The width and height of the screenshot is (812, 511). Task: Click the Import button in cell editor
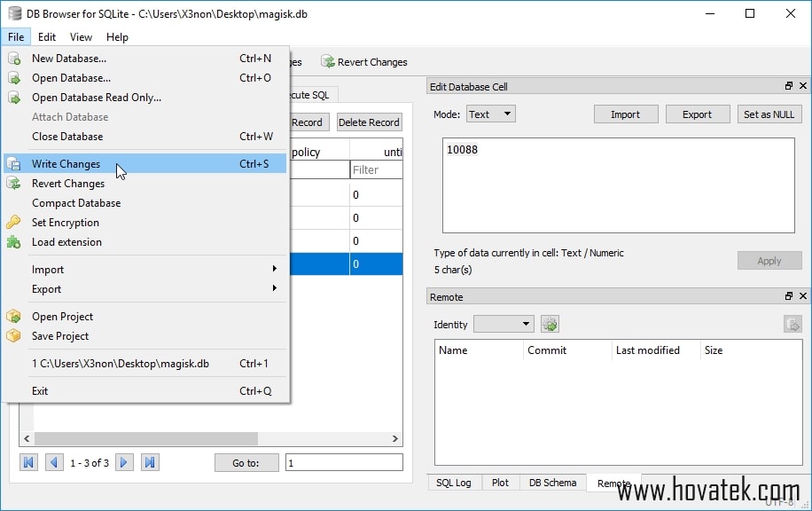tap(626, 114)
